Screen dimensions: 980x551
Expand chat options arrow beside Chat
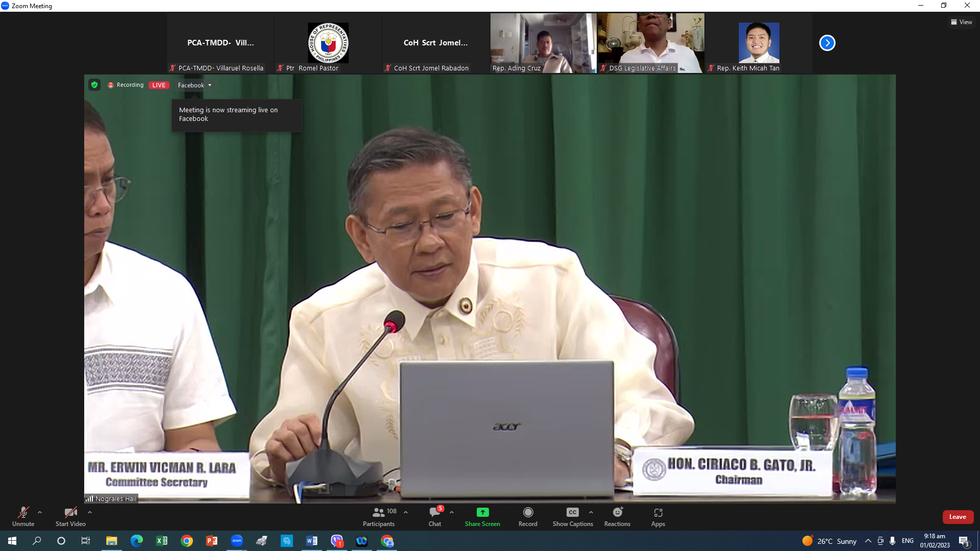point(452,512)
